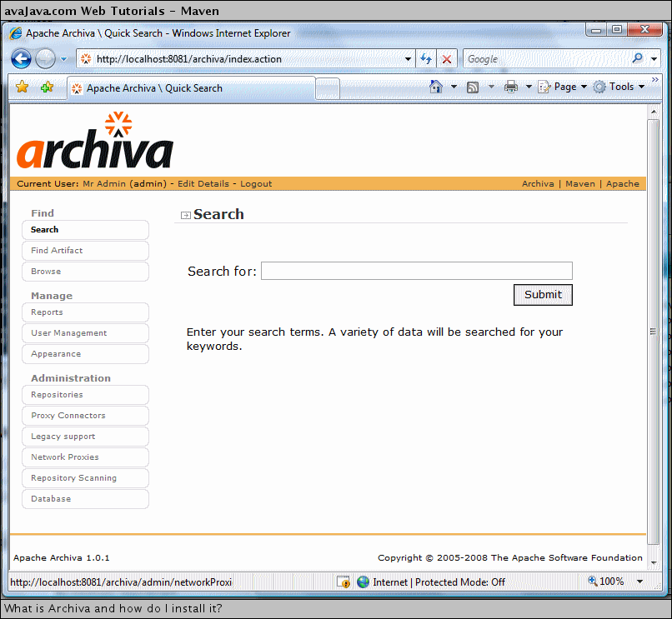This screenshot has width=672, height=619.
Task: Click the Print icon in the toolbar
Action: (x=509, y=87)
